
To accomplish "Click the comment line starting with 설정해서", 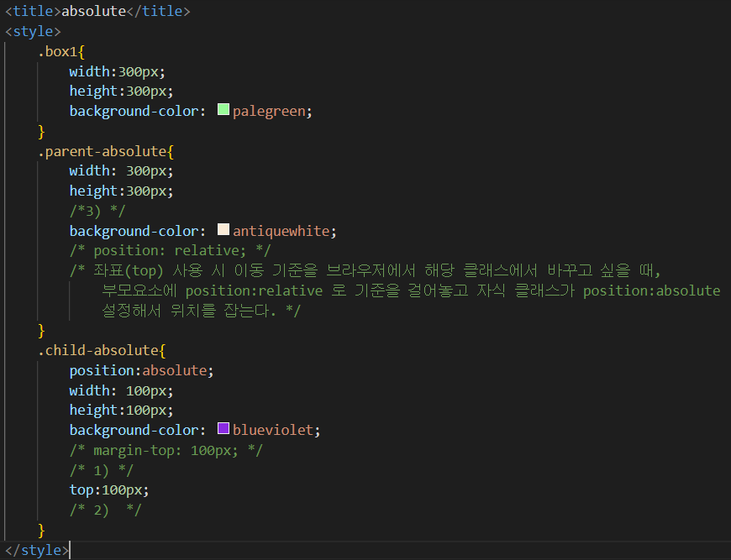I will [201, 311].
